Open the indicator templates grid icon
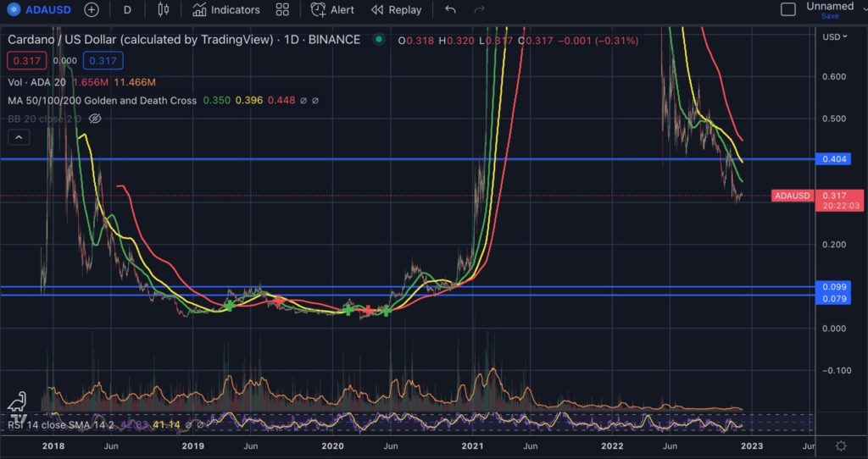Image resolution: width=868 pixels, height=459 pixels. point(283,10)
